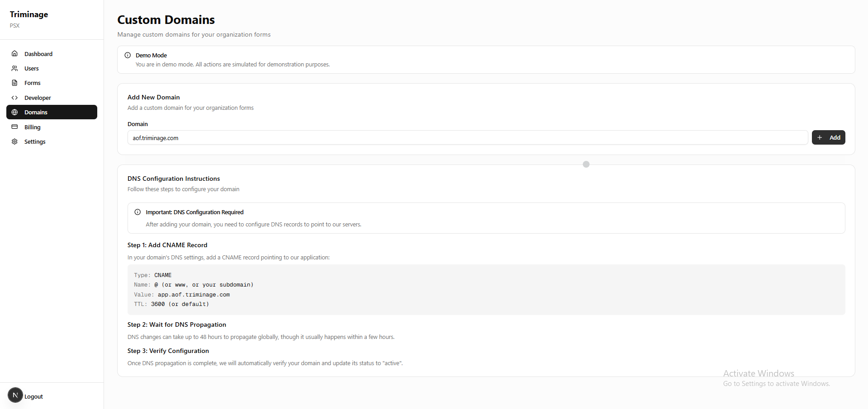Image resolution: width=868 pixels, height=409 pixels.
Task: Switch to the Users section
Action: click(31, 68)
